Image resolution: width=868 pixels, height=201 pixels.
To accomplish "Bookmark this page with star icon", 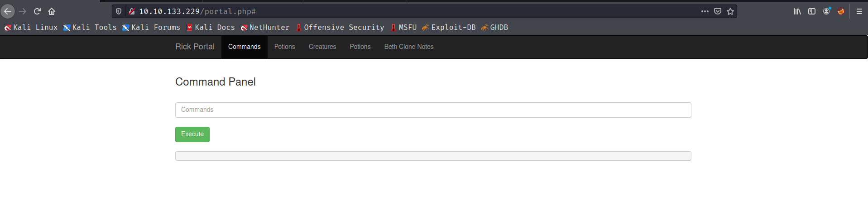I will coord(730,11).
